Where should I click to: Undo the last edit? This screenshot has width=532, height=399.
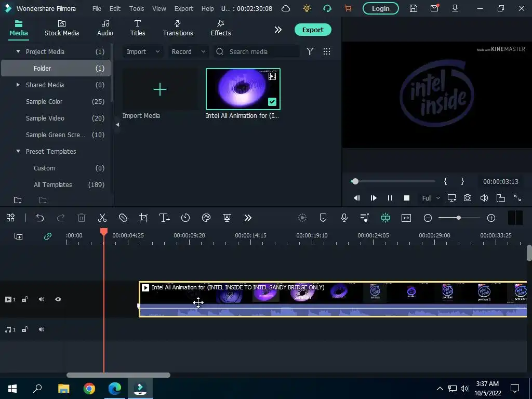coord(40,218)
